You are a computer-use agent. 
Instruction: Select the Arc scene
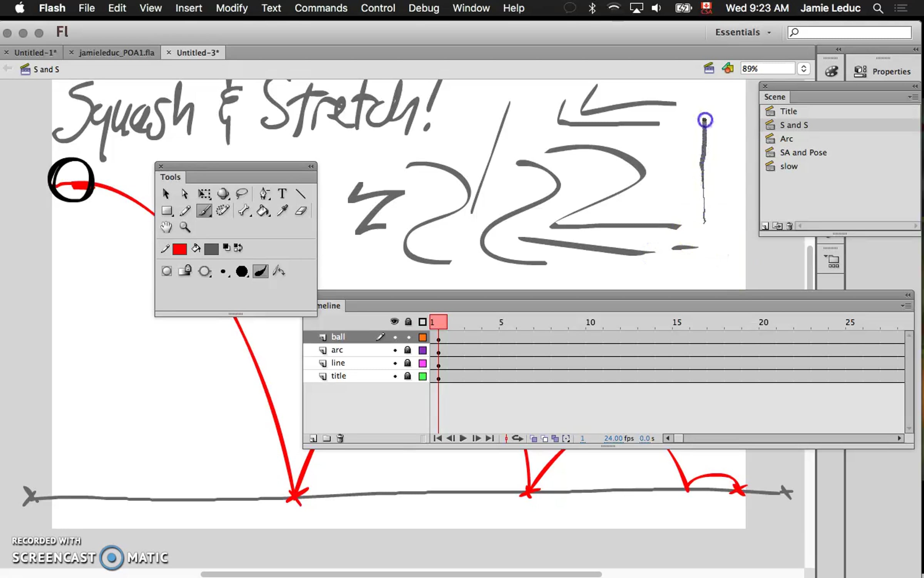(x=786, y=139)
